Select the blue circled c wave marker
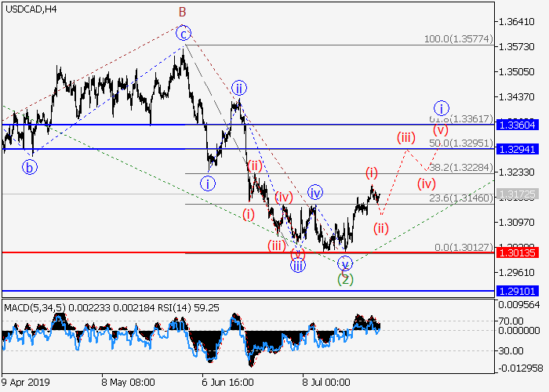This screenshot has height=392, width=549. point(183,34)
